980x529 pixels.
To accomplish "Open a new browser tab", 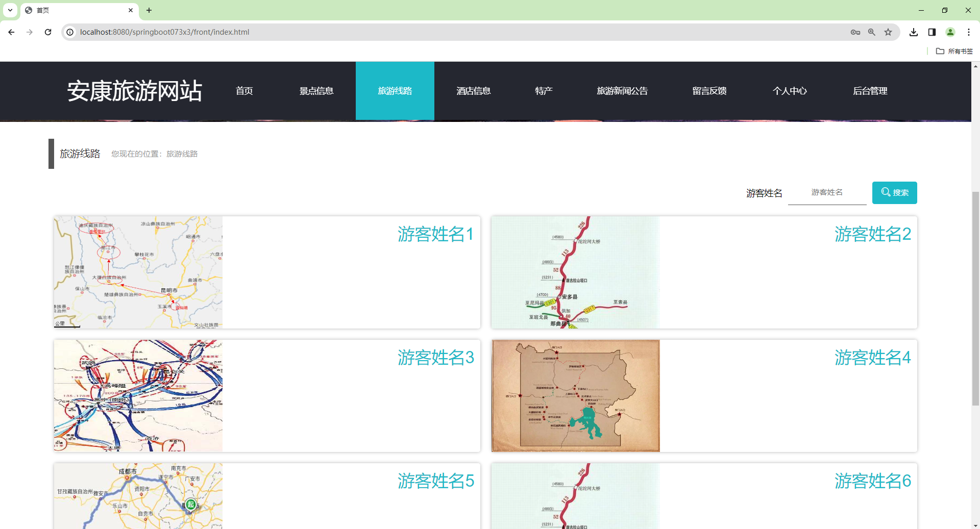I will 149,10.
